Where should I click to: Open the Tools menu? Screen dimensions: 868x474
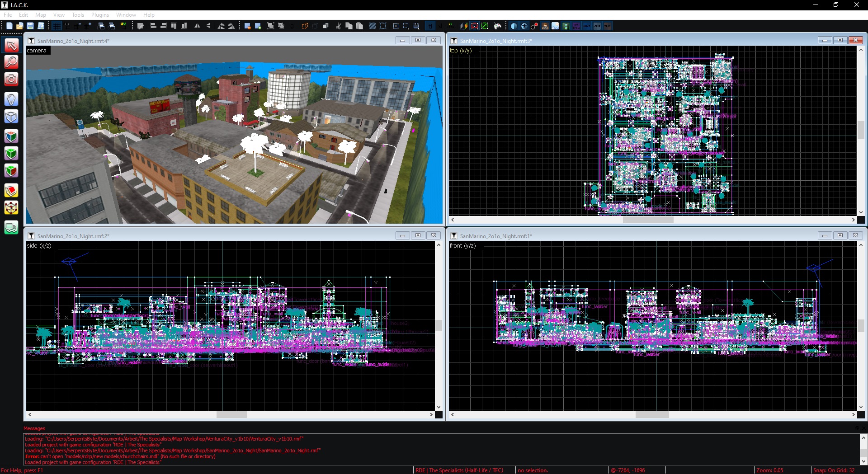click(78, 15)
